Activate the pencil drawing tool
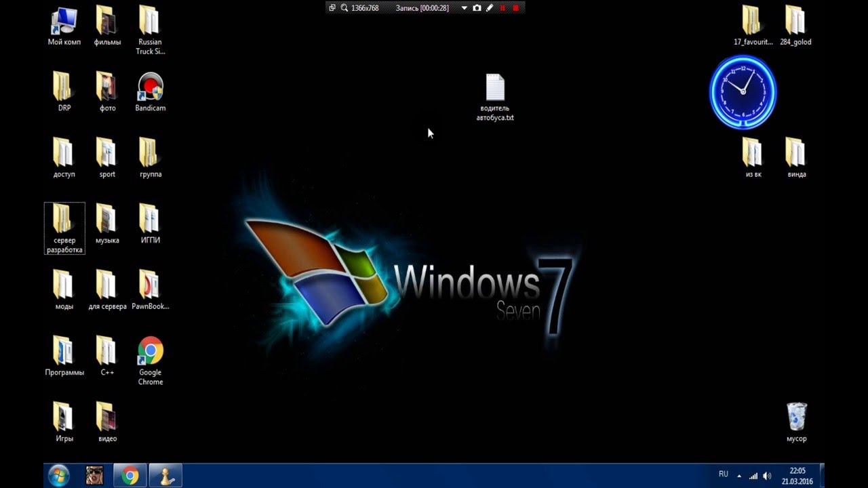 [x=490, y=8]
